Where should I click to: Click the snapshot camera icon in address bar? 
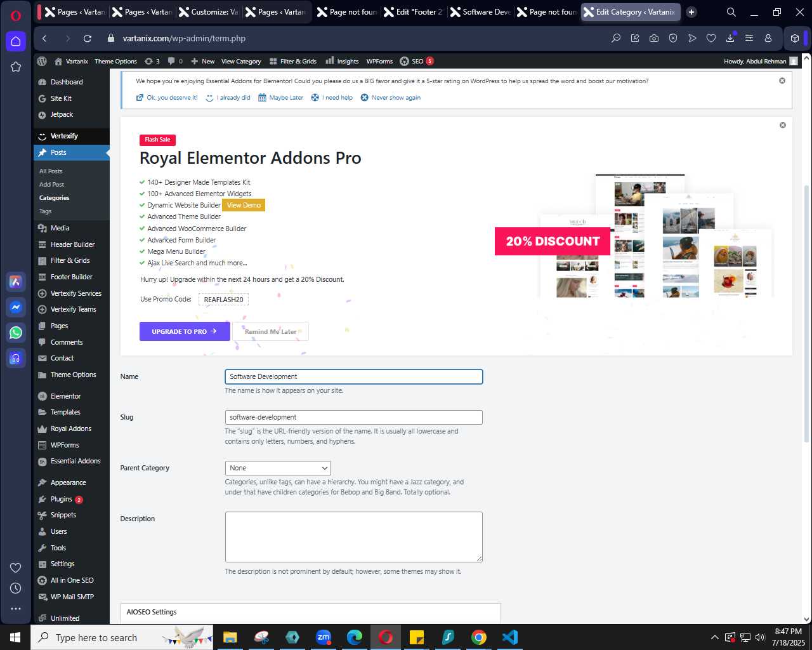654,38
